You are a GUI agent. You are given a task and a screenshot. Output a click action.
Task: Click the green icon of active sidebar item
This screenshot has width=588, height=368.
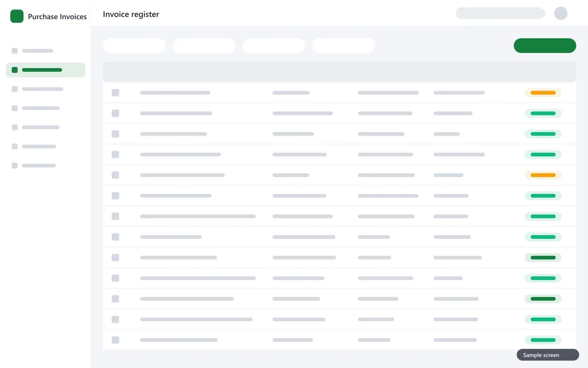coord(15,70)
